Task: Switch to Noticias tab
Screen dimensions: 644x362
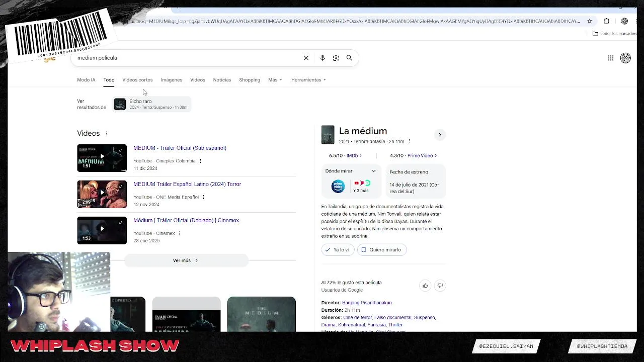Action: [x=222, y=80]
